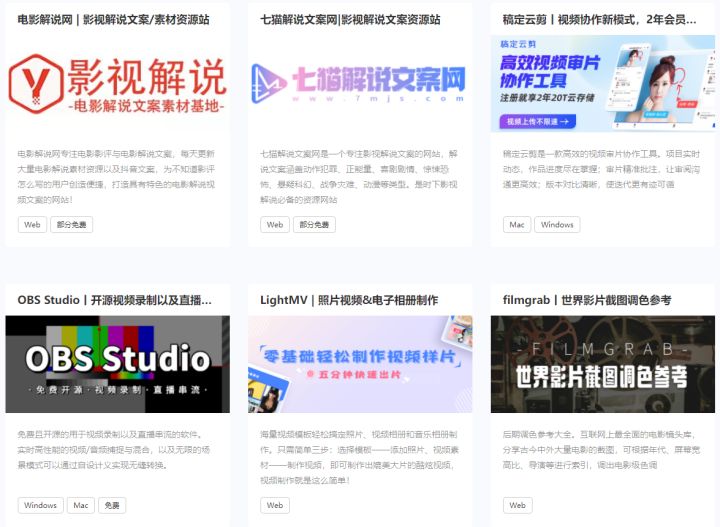Open the 电影解说网 card title link
This screenshot has height=527, width=720.
tap(113, 20)
